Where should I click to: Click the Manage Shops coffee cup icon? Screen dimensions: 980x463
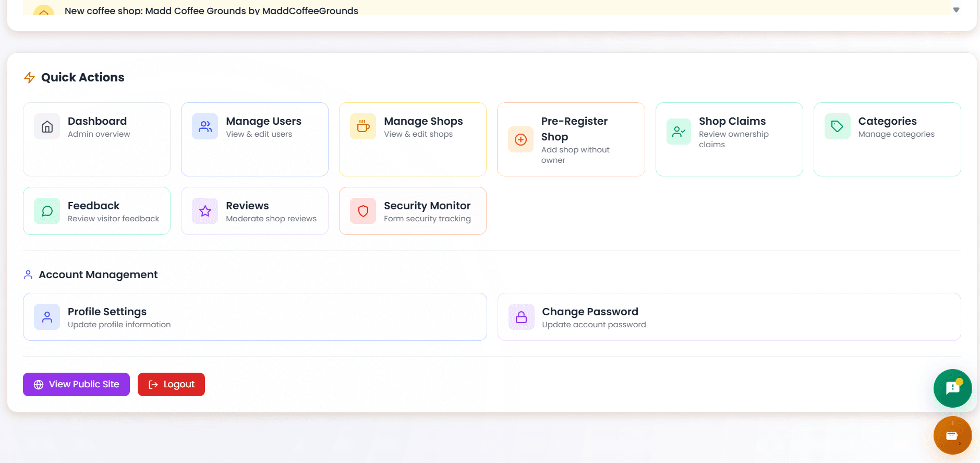tap(363, 126)
